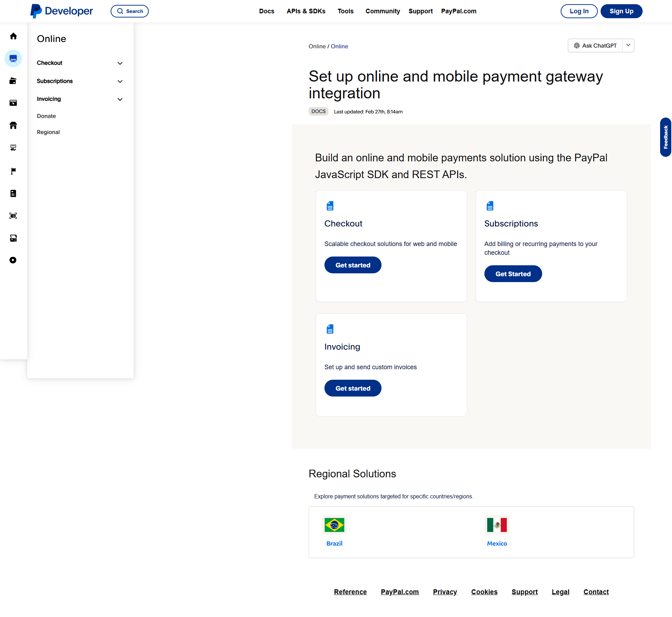Expand the Subscriptions sidebar section chevron
Screen dimensions: 672x617
pyautogui.click(x=120, y=82)
